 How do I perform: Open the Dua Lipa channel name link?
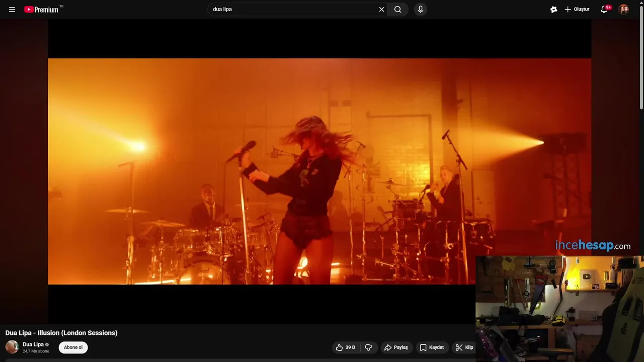tap(33, 344)
